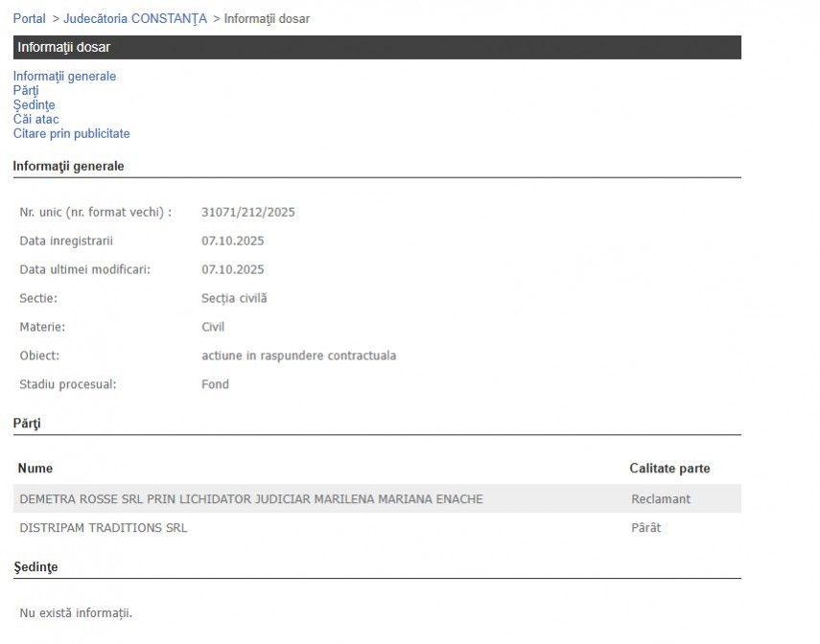The height and width of the screenshot is (644, 820).
Task: Click the Nume column header
Action: click(x=35, y=469)
